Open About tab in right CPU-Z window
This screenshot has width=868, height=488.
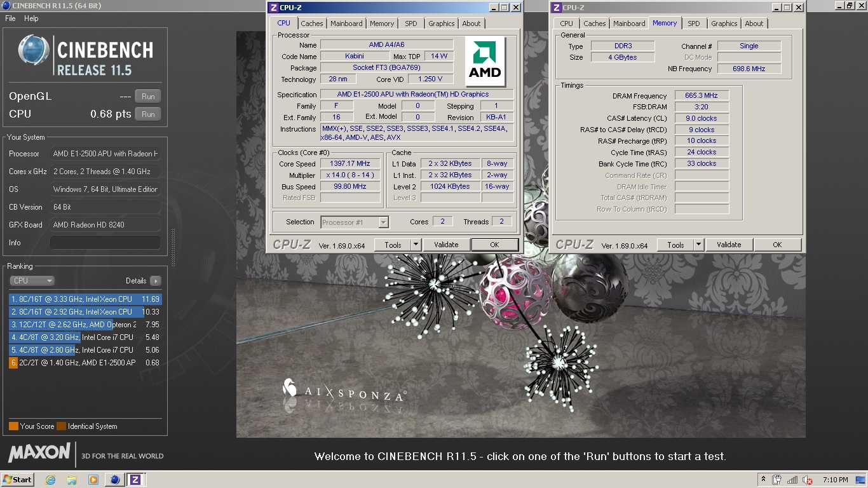pyautogui.click(x=754, y=24)
